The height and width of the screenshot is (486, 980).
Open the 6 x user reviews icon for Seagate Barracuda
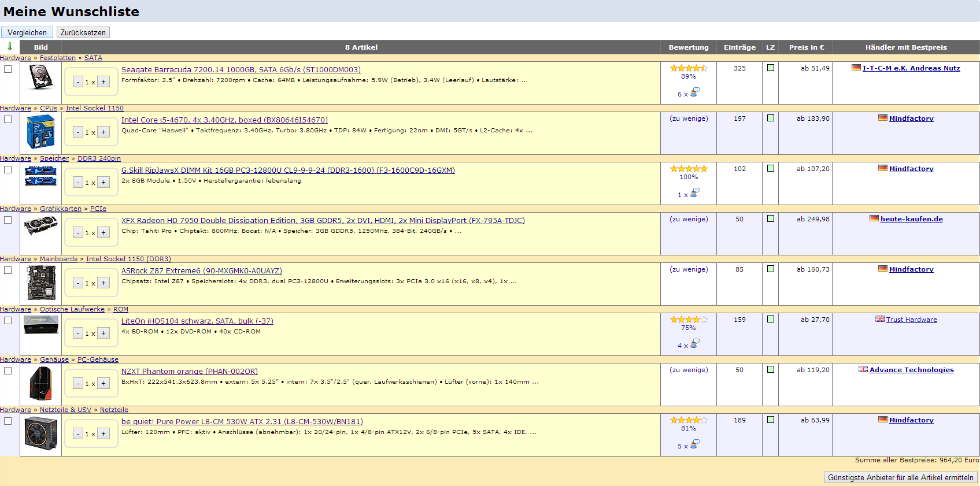point(695,92)
